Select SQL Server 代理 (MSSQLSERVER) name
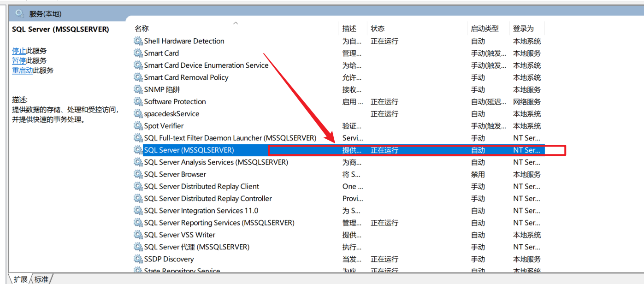This screenshot has height=284, width=644. point(197,247)
